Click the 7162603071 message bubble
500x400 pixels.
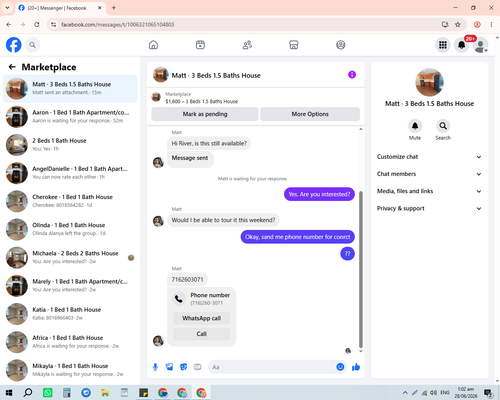click(187, 279)
